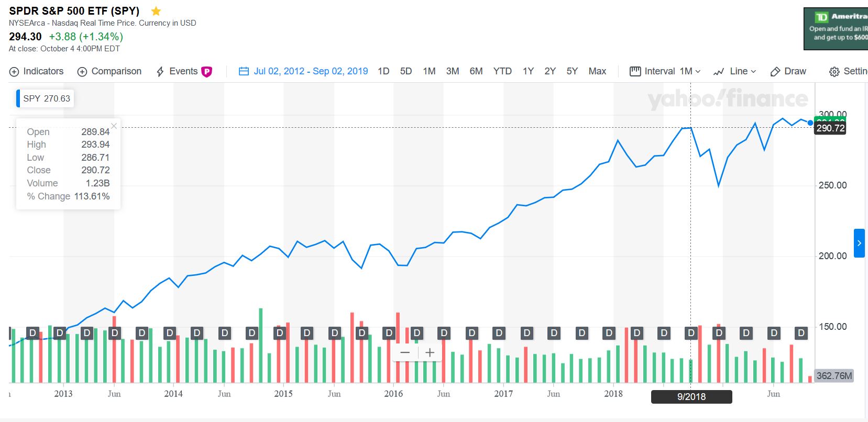Close the price details tooltip
The image size is (868, 422).
[114, 126]
